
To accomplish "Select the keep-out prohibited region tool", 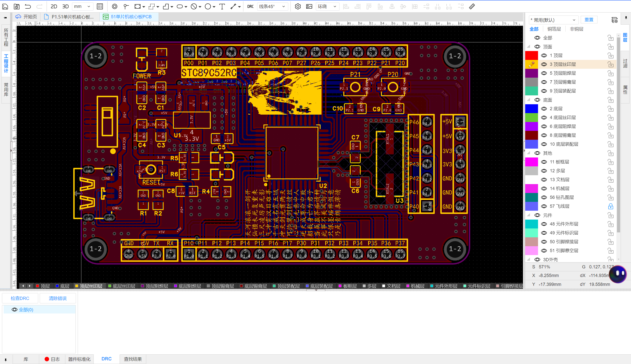I will (194, 6).
